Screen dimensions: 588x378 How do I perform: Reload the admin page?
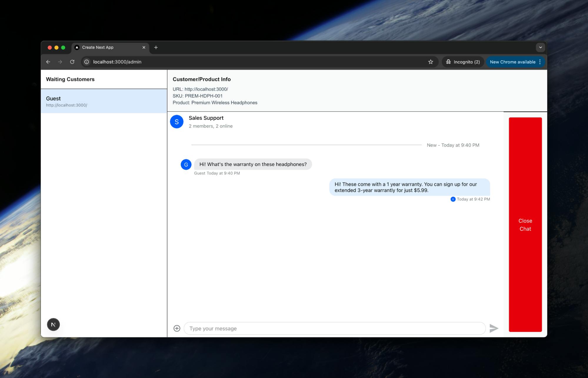tap(72, 62)
